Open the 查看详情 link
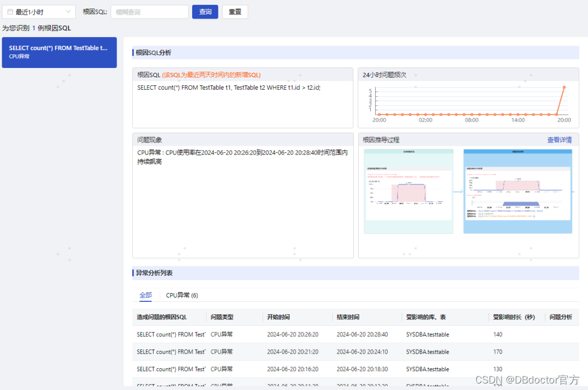Image resolution: width=588 pixels, height=390 pixels. [x=559, y=140]
